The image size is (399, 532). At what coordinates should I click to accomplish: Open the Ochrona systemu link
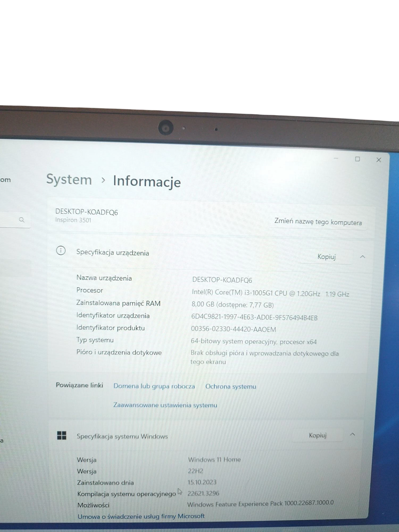[x=231, y=386]
